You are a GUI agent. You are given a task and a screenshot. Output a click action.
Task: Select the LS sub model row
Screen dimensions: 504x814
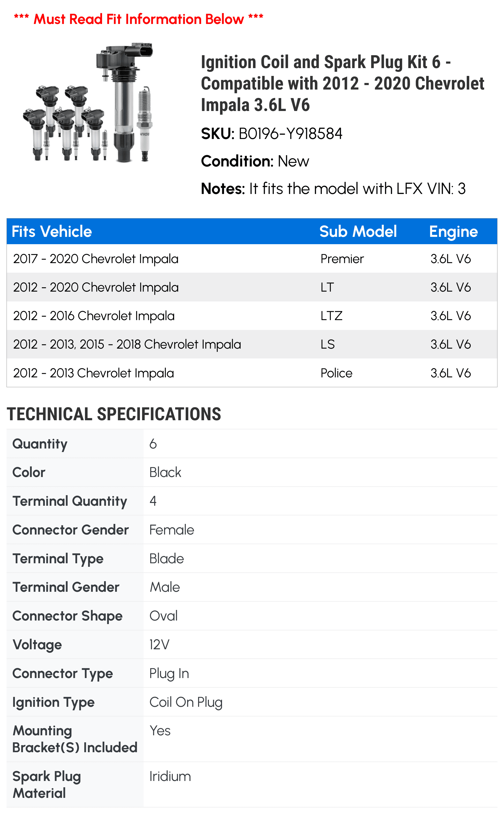click(252, 344)
